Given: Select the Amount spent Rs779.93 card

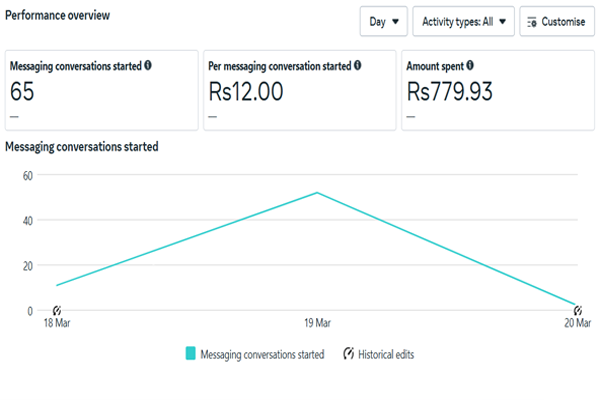Looking at the screenshot, I should pyautogui.click(x=498, y=90).
